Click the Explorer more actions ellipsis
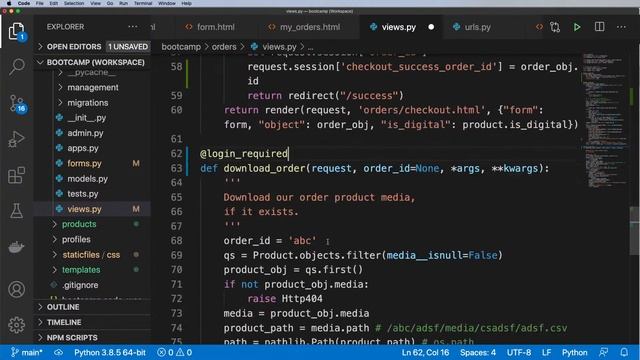Screen dimensions: 640x360 click(x=133, y=27)
